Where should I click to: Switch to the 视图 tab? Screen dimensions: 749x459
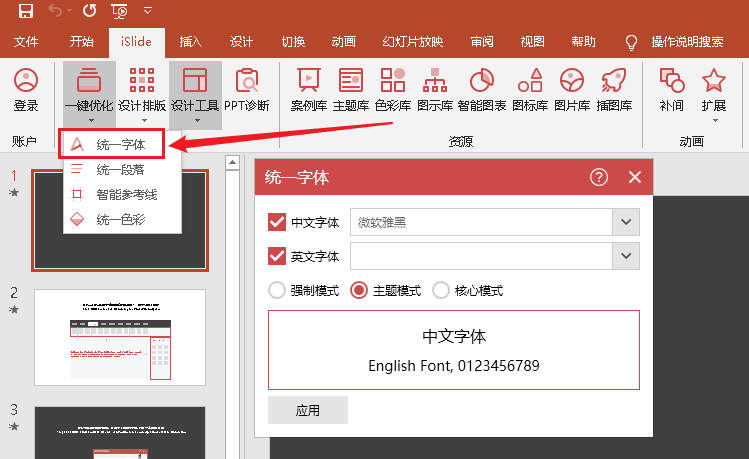pos(532,42)
